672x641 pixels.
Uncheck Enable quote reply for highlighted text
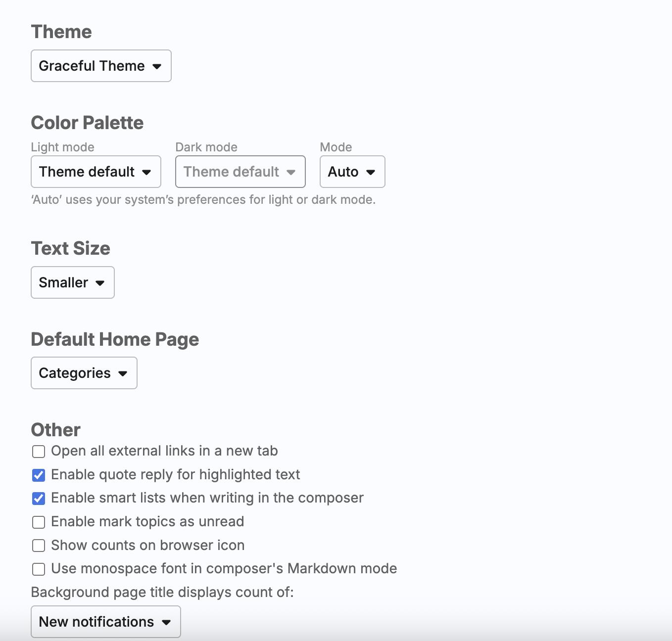(39, 475)
